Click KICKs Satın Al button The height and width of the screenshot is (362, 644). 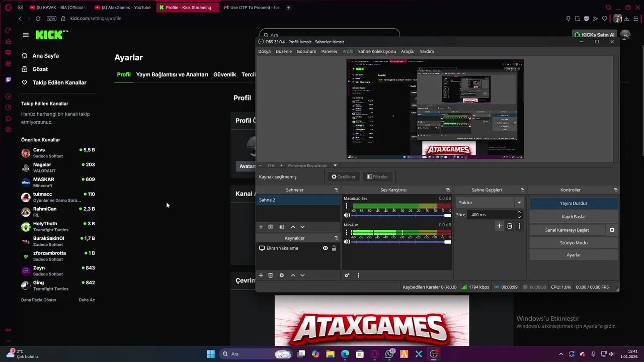[594, 35]
